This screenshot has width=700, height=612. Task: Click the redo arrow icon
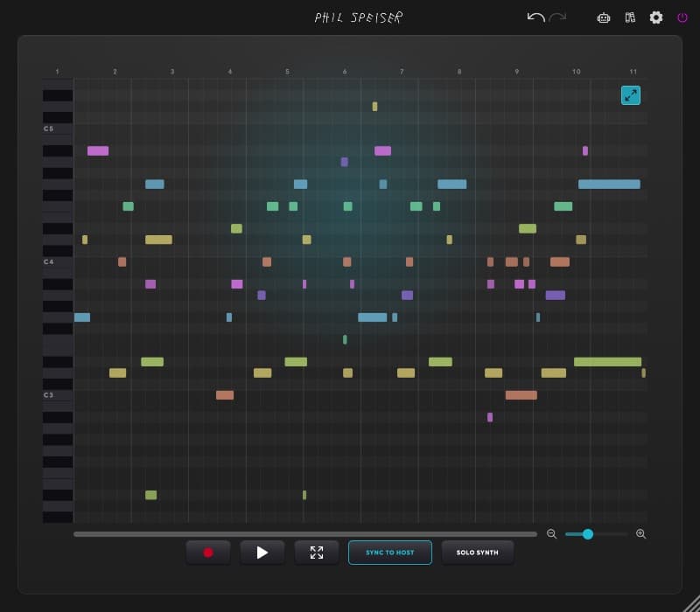(x=557, y=17)
